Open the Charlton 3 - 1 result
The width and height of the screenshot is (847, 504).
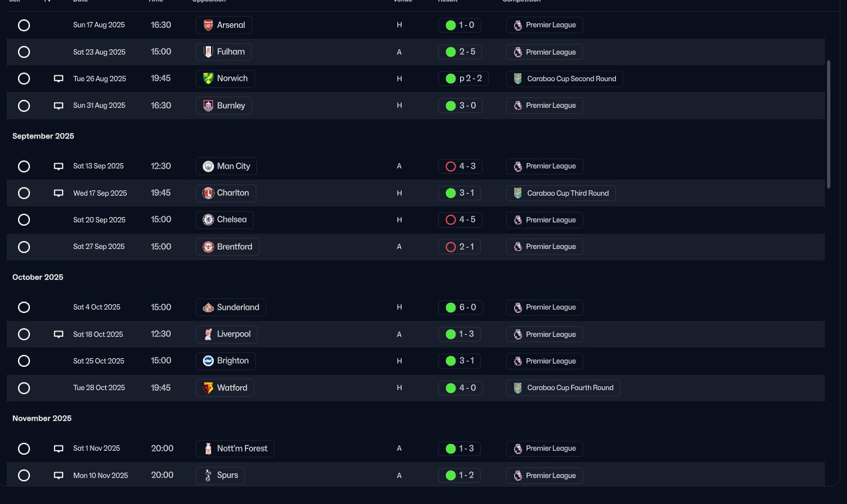[x=460, y=193]
